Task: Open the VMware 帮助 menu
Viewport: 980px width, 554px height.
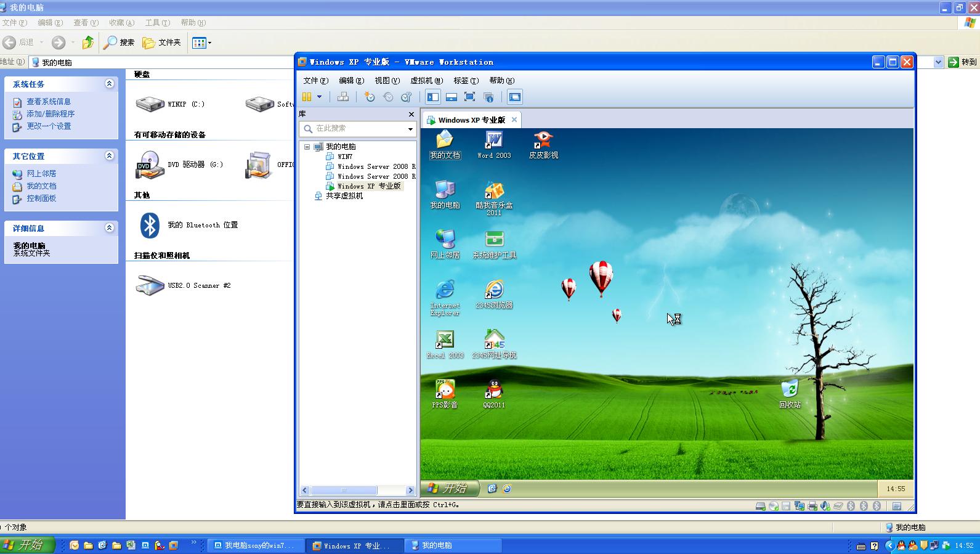Action: [x=501, y=80]
